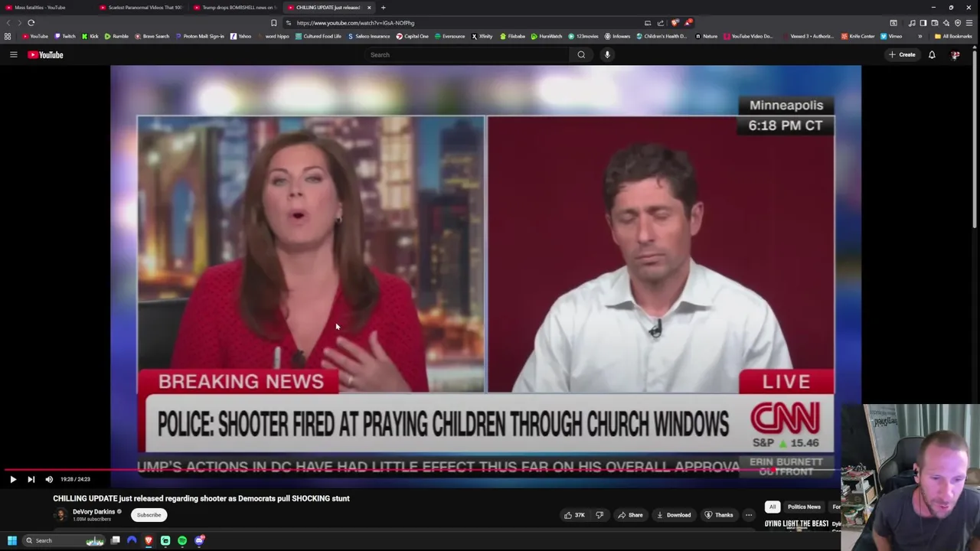Open the Brave Search bookmark
The height and width of the screenshot is (551, 980).
(x=152, y=36)
